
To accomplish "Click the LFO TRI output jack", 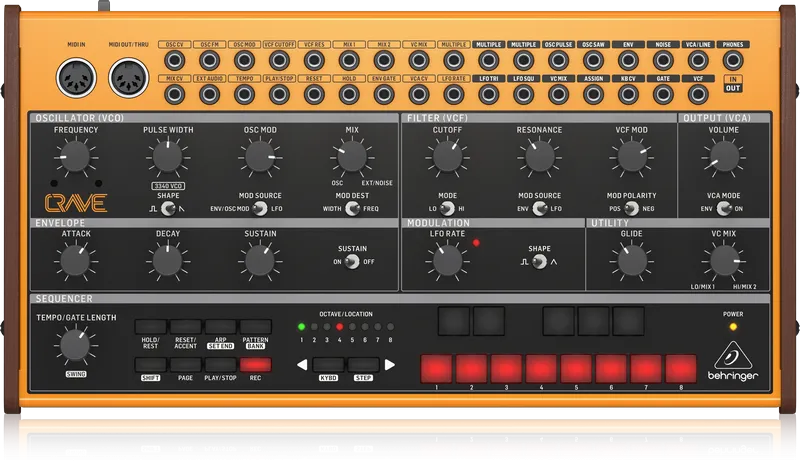I will [489, 95].
